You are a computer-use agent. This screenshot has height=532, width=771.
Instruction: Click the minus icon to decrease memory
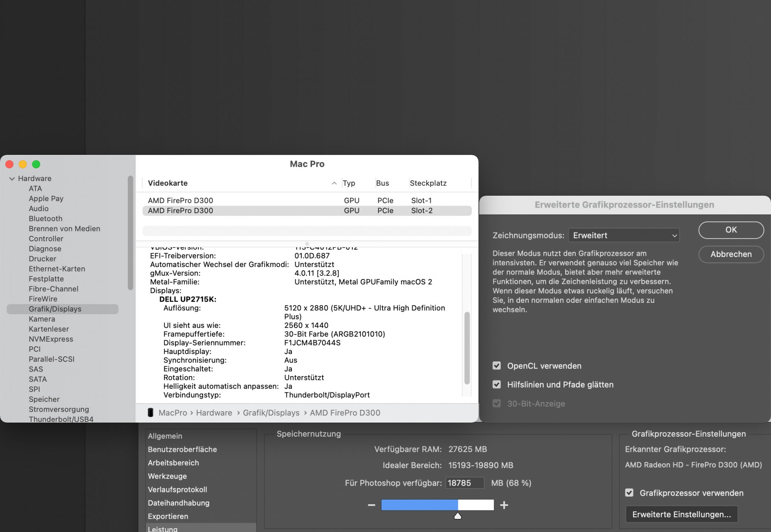tap(371, 505)
